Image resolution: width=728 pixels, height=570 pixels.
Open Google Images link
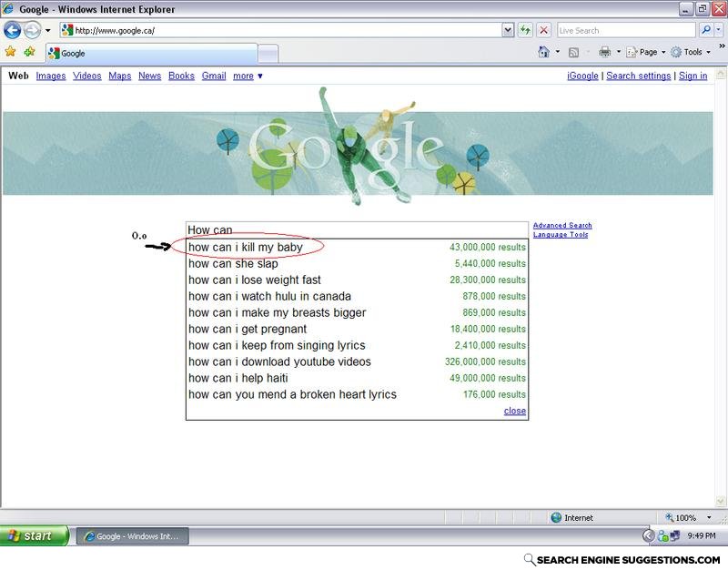[51, 76]
